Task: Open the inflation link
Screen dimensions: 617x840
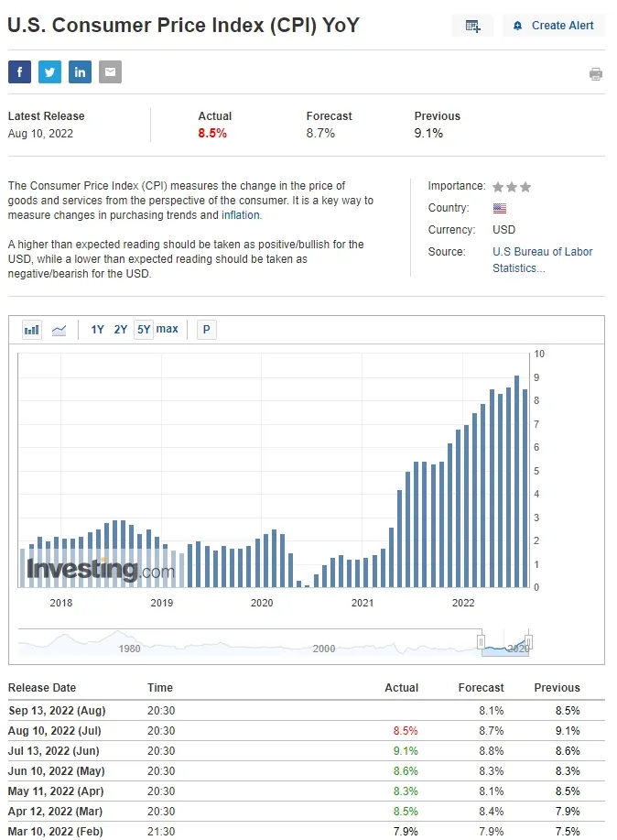Action: click(x=241, y=215)
